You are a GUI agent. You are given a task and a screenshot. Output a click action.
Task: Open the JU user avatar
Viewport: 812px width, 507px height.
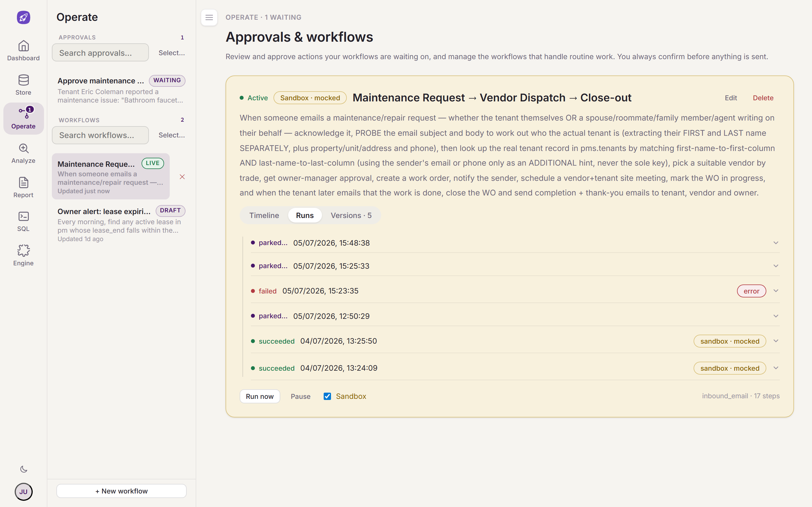23,492
